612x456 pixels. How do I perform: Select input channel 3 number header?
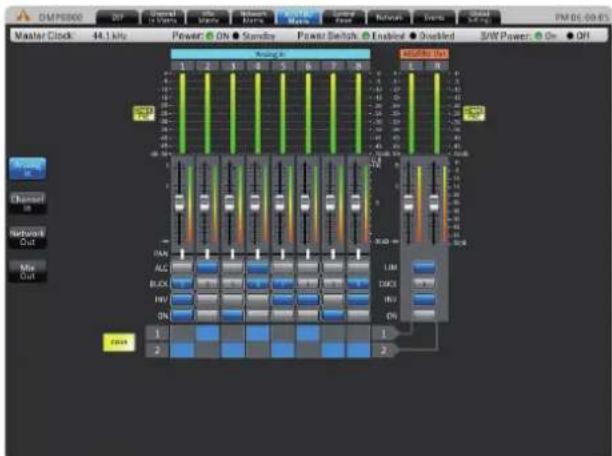(x=233, y=66)
